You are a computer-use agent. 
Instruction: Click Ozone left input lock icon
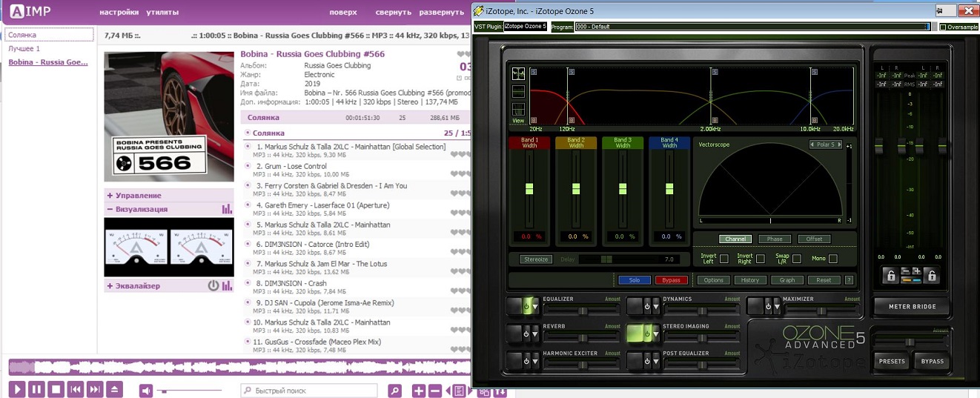891,276
